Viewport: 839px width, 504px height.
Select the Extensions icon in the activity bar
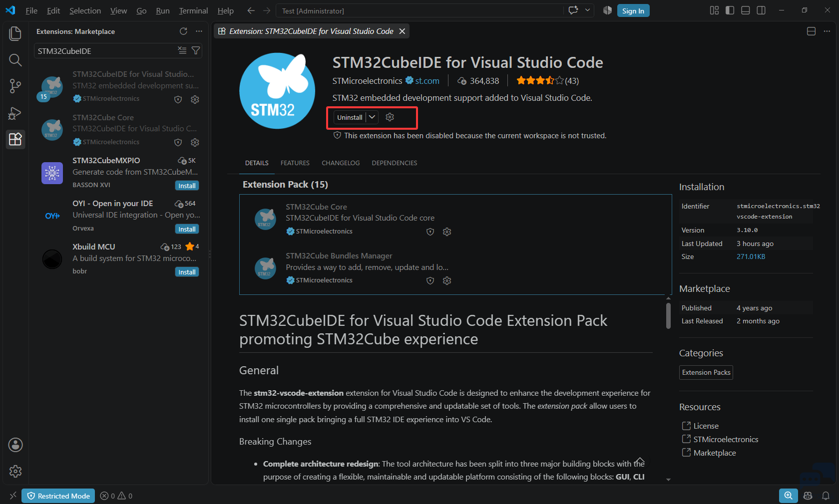point(15,139)
